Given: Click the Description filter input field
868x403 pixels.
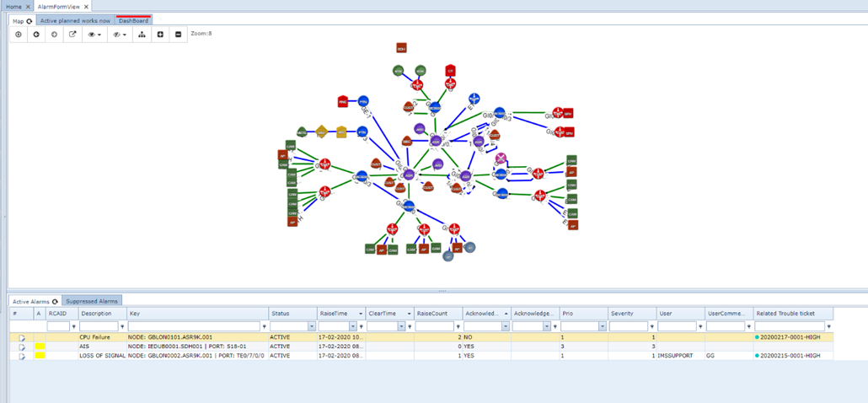Looking at the screenshot, I should tap(99, 326).
